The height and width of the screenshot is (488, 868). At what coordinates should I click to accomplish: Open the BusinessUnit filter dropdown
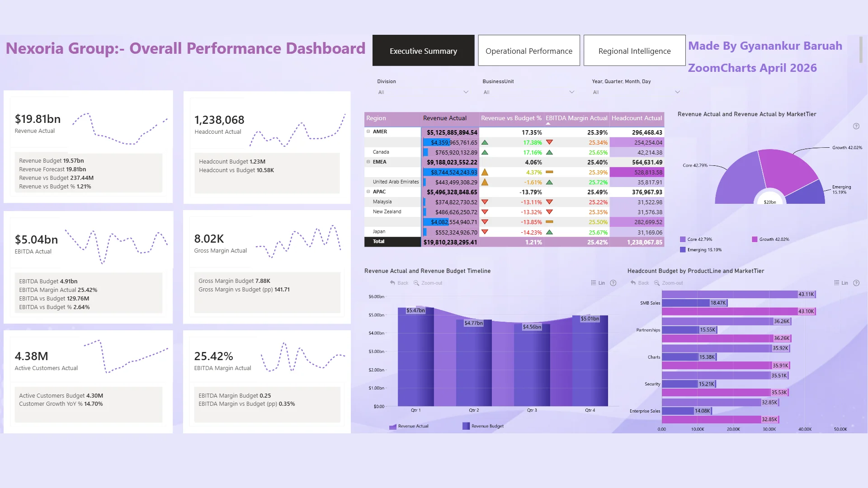click(x=571, y=92)
